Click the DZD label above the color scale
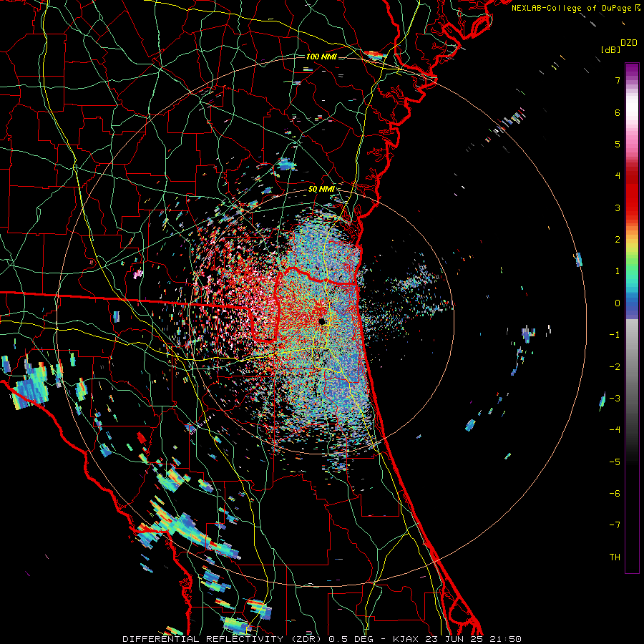The width and height of the screenshot is (644, 644). pyautogui.click(x=629, y=43)
